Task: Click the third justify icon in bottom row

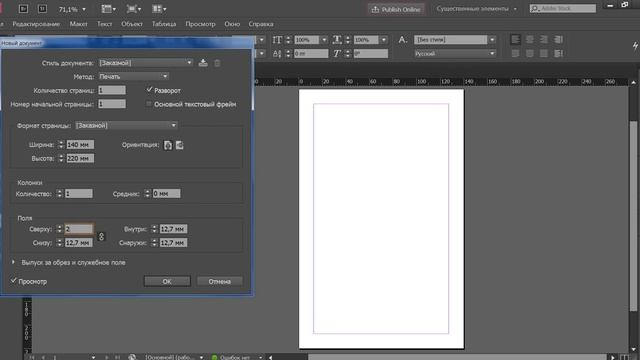Action: point(544,53)
